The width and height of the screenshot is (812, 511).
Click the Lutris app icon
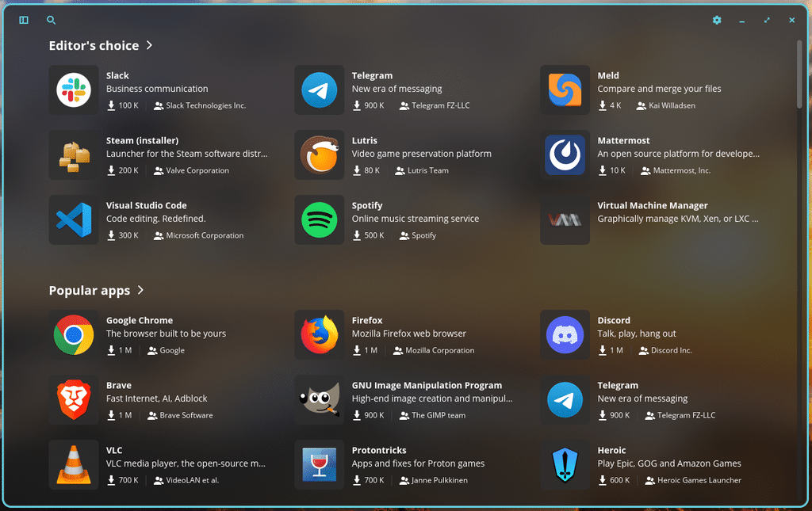tap(320, 155)
